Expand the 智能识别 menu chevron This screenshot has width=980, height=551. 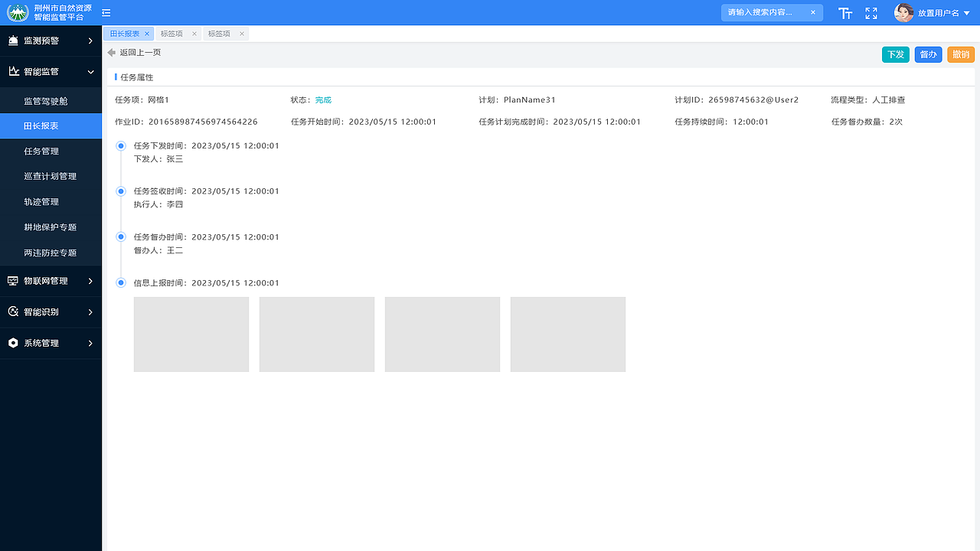[x=90, y=312]
